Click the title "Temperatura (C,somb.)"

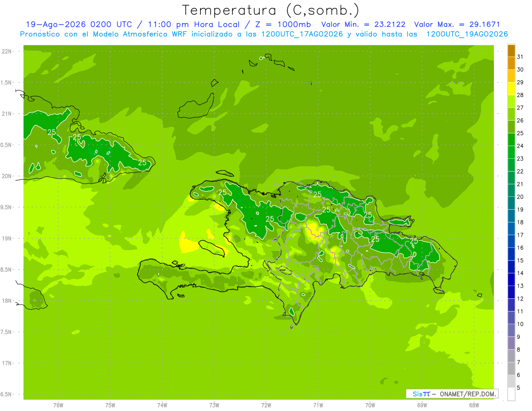(x=270, y=10)
